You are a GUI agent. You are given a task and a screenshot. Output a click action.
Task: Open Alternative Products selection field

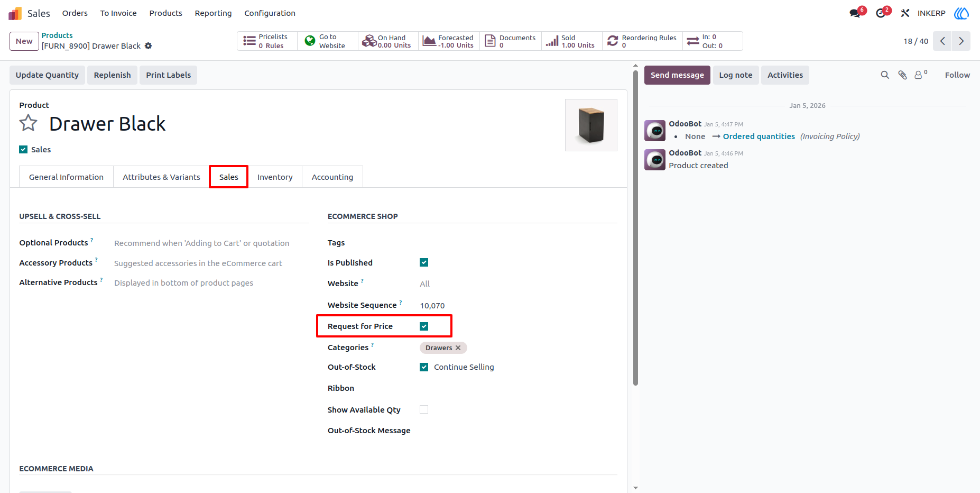pos(211,283)
